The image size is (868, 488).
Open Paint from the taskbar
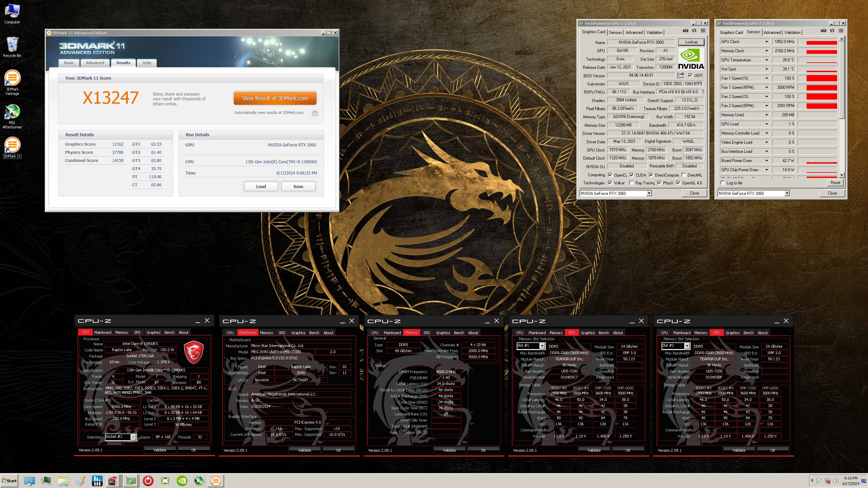click(x=80, y=481)
